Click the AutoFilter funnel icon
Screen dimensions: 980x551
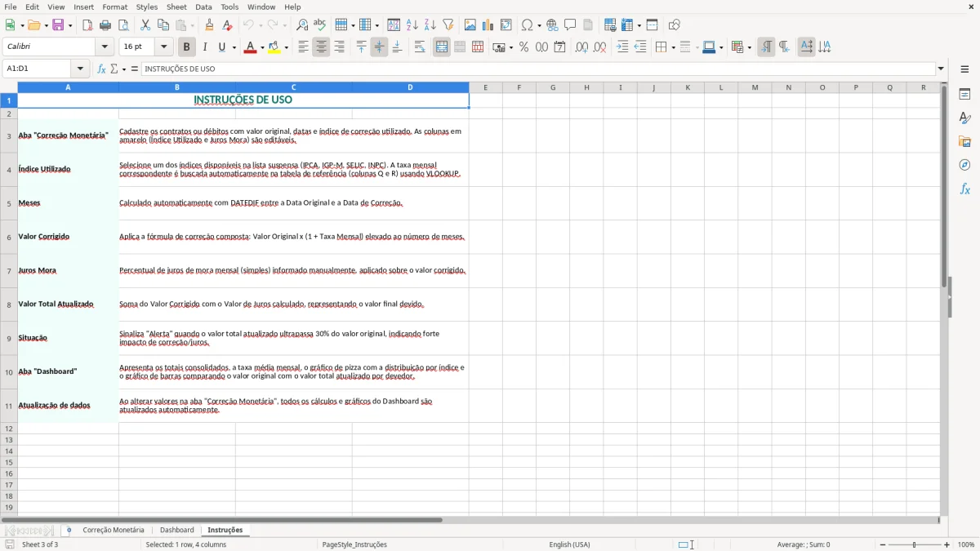[x=448, y=25]
